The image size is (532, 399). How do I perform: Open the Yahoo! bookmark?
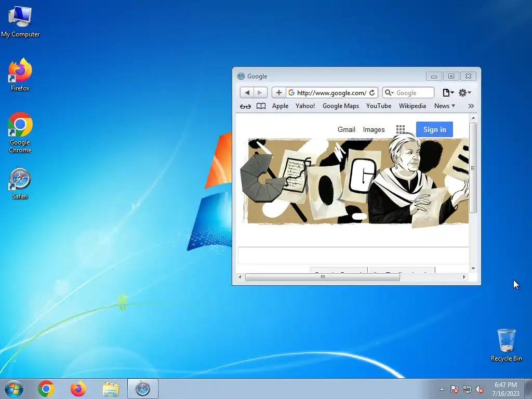pos(305,106)
